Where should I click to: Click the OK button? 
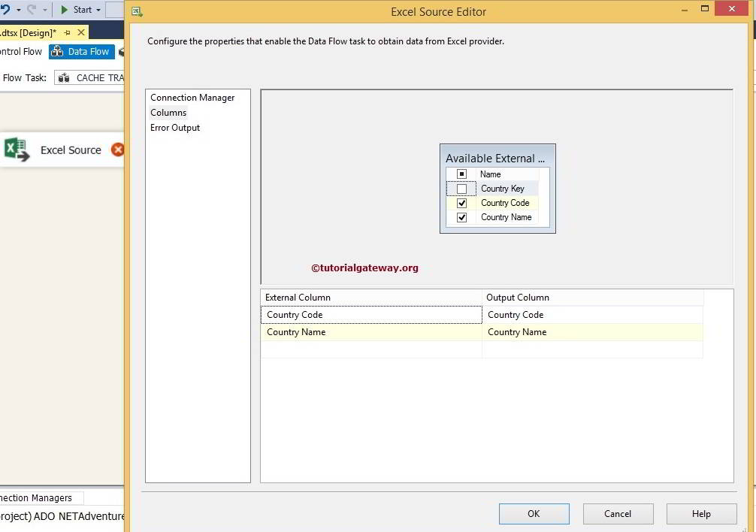[534, 514]
